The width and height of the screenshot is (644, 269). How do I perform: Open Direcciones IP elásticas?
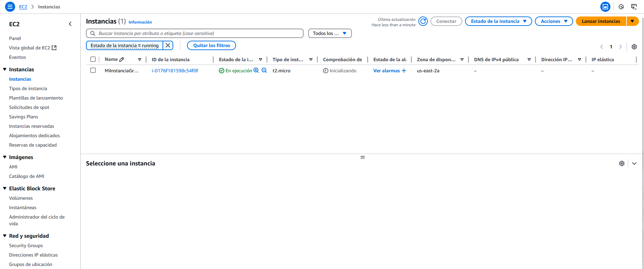click(33, 255)
